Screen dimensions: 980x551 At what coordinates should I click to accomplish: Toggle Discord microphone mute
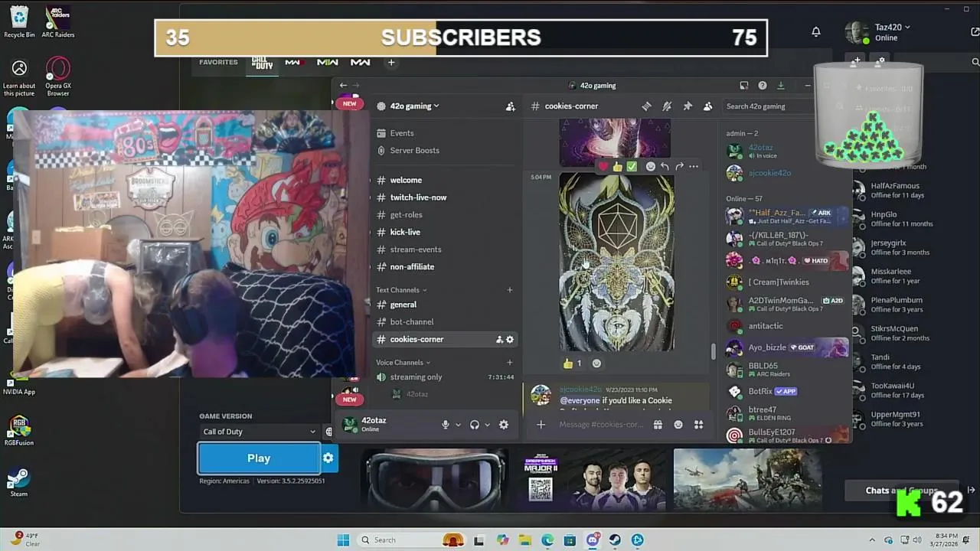(x=446, y=425)
